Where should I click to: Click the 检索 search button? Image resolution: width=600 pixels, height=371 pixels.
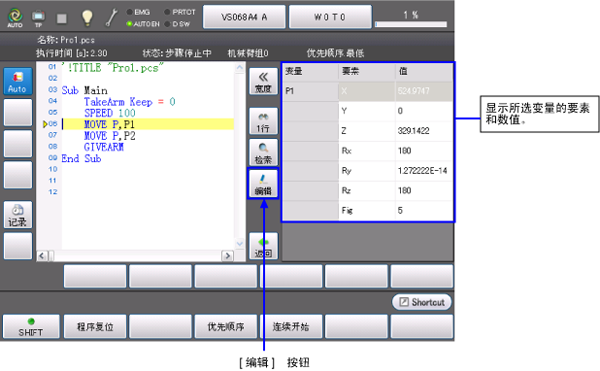click(263, 152)
